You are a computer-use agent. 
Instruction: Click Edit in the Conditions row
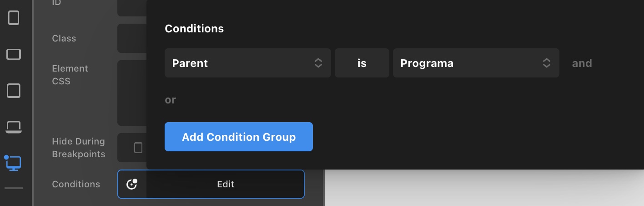225,184
